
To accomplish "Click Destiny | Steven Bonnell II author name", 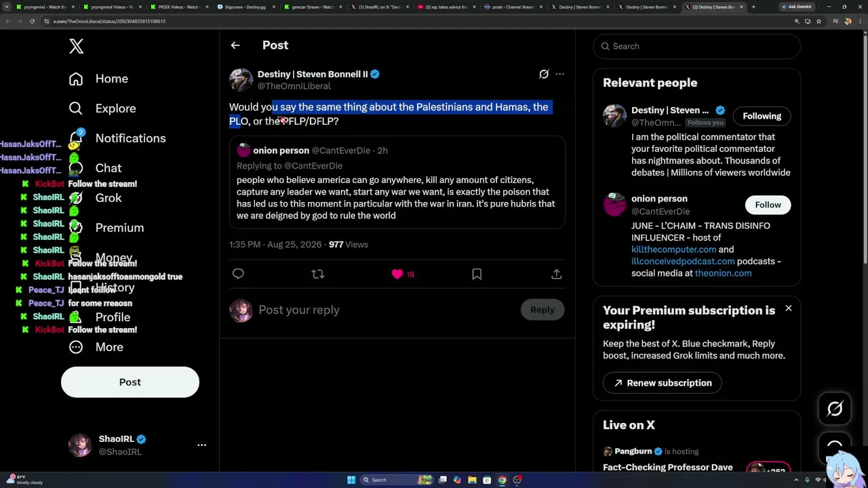I will [x=313, y=74].
